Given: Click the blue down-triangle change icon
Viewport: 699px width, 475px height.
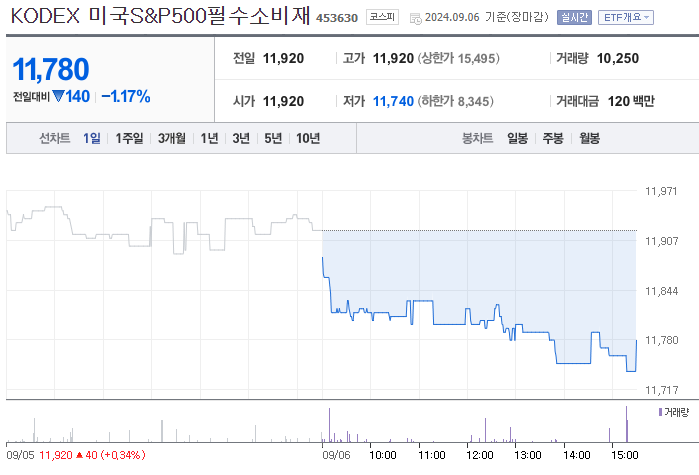Looking at the screenshot, I should point(58,96).
